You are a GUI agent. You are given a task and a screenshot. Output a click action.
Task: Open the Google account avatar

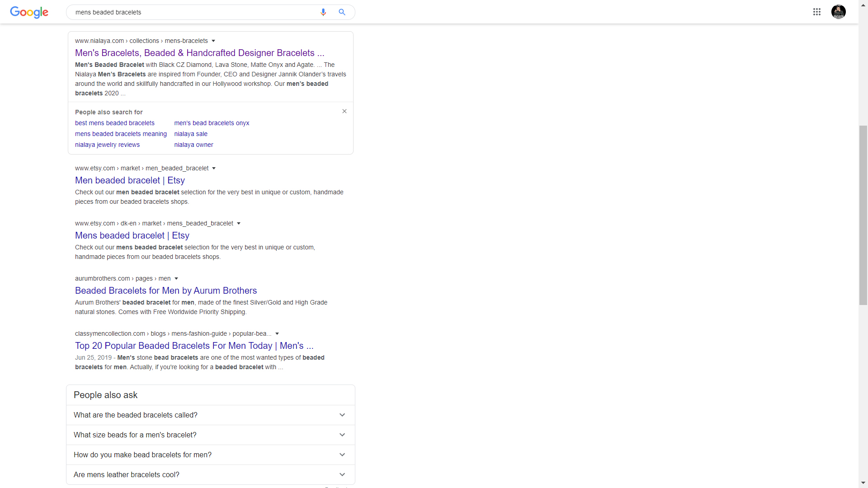click(839, 12)
